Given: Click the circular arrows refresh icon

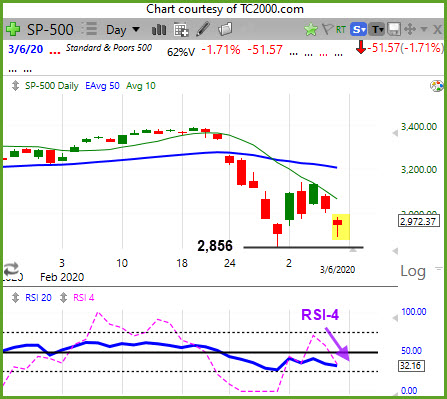Looking at the screenshot, I should (11, 269).
